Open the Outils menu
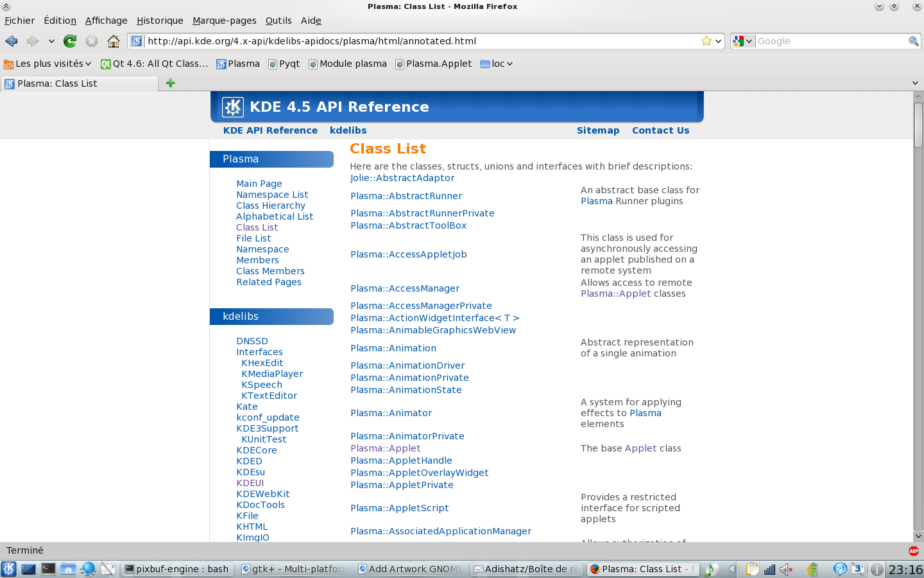 pyautogui.click(x=278, y=21)
